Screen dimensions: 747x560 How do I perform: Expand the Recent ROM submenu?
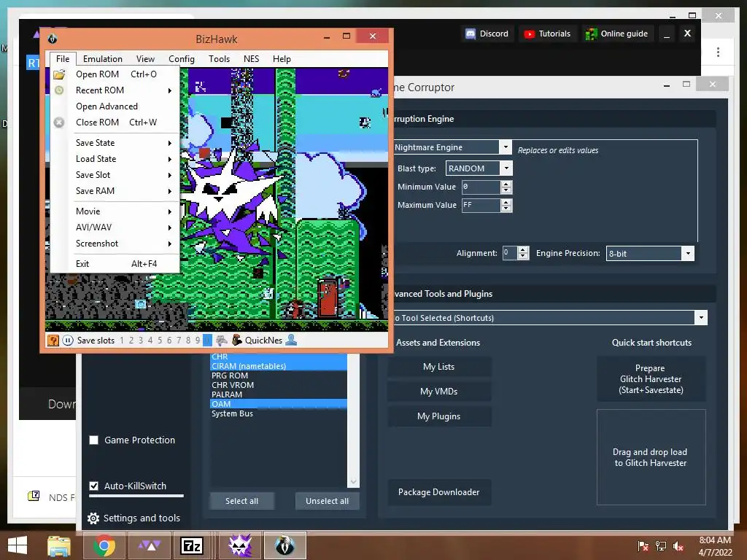click(169, 90)
